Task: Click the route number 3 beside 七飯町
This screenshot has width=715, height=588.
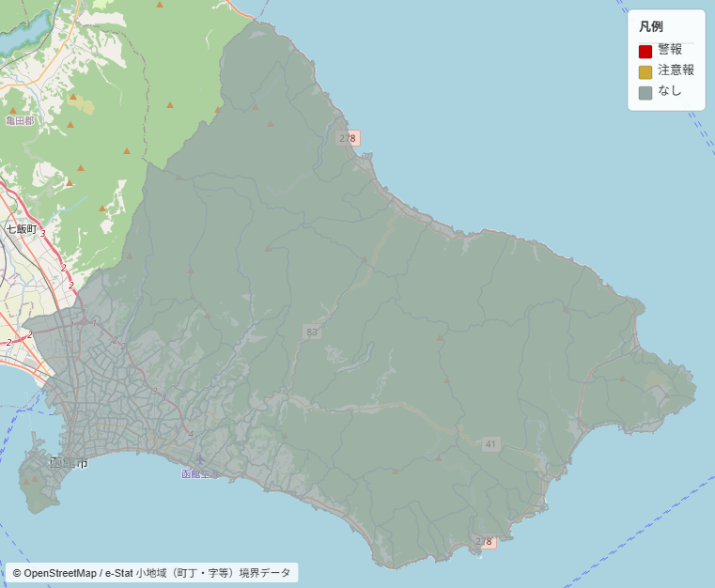Action: pos(42,234)
